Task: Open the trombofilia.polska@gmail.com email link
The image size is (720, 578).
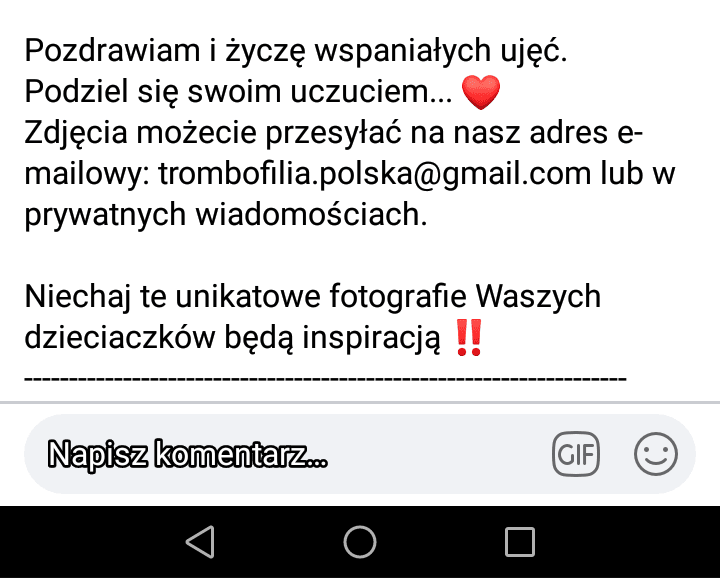Action: tap(375, 174)
